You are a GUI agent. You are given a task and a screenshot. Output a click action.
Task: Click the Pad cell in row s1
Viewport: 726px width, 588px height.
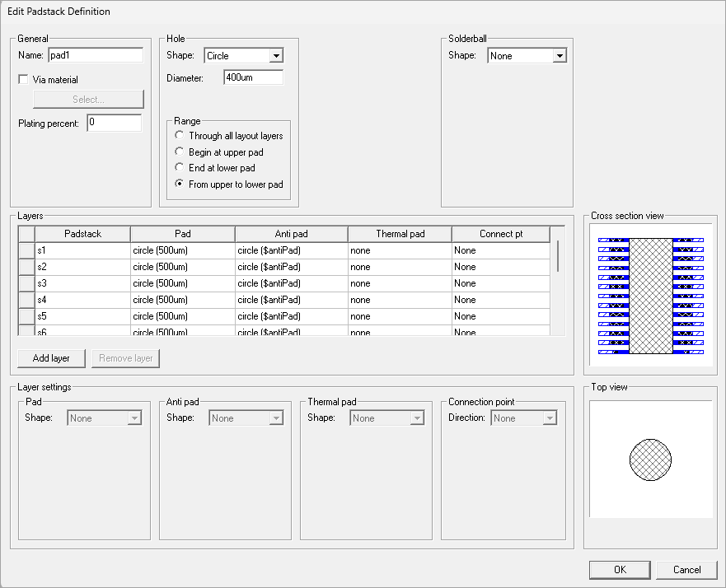pos(183,250)
